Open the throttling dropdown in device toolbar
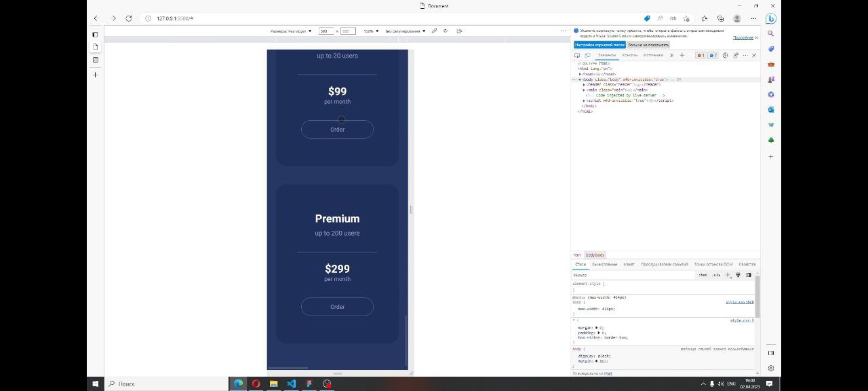Viewport: 868px width, 391px height. 406,31
